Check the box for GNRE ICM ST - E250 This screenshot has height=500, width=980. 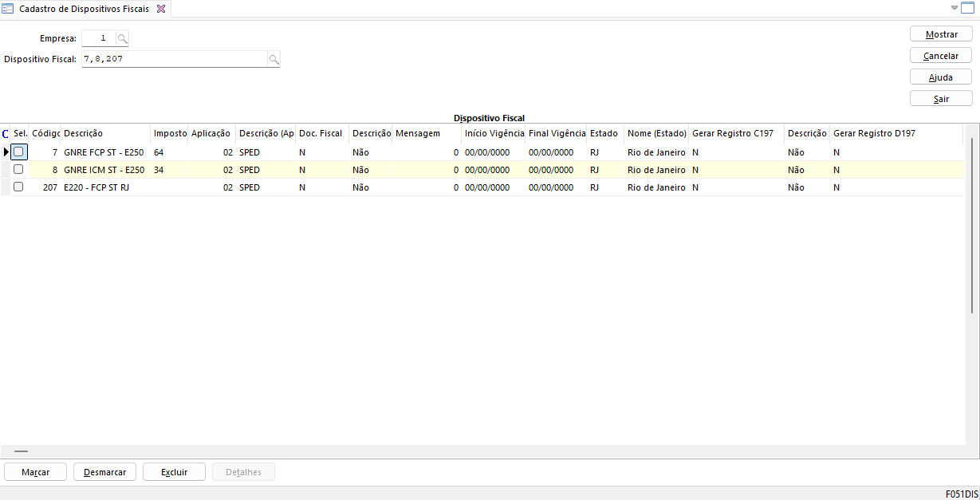tap(18, 169)
